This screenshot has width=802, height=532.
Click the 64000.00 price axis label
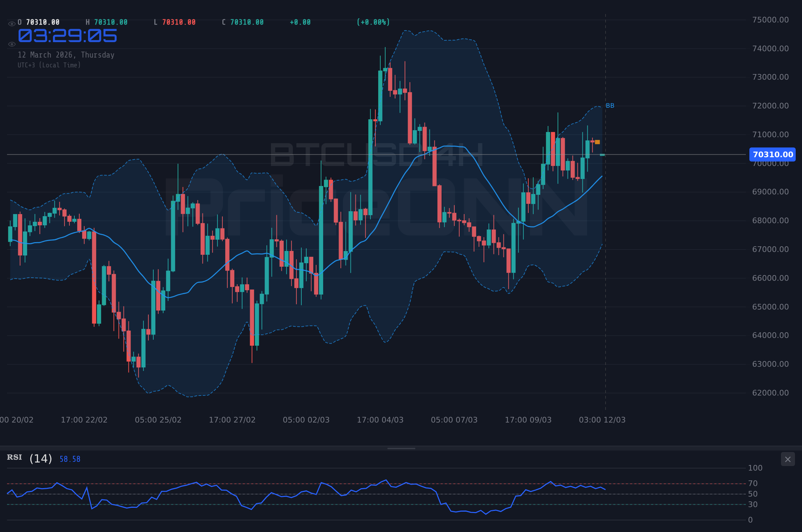[x=770, y=335]
